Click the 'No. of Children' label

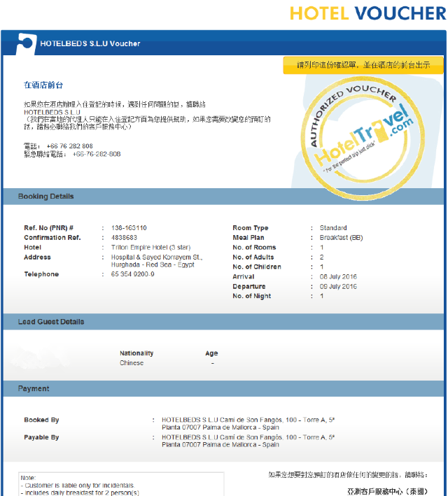tap(257, 267)
